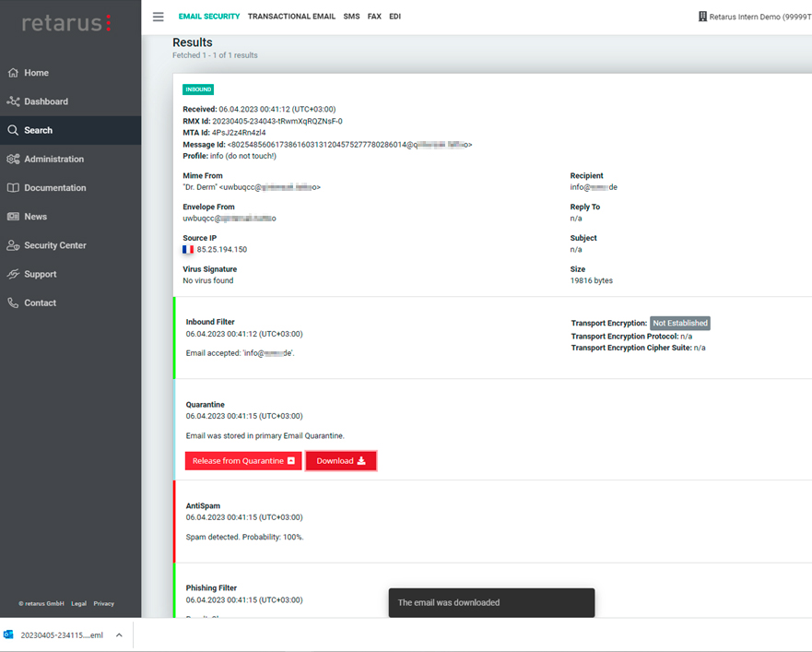This screenshot has width=812, height=652.
Task: Toggle the hamburger menu icon
Action: click(158, 17)
